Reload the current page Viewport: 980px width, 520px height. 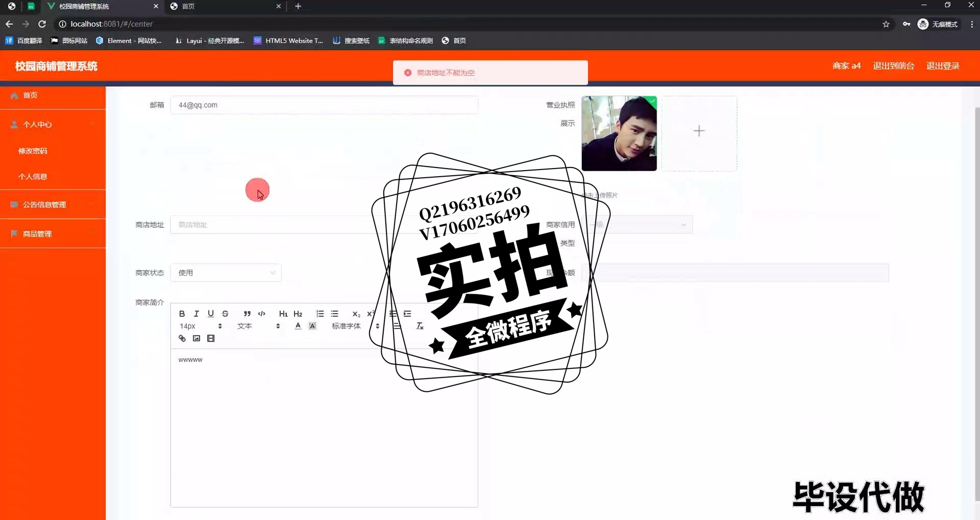[42, 24]
